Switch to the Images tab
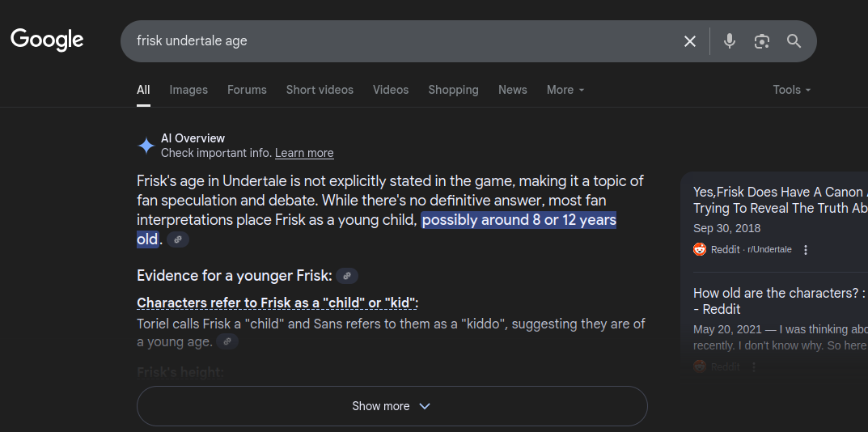This screenshot has width=868, height=432. tap(188, 90)
